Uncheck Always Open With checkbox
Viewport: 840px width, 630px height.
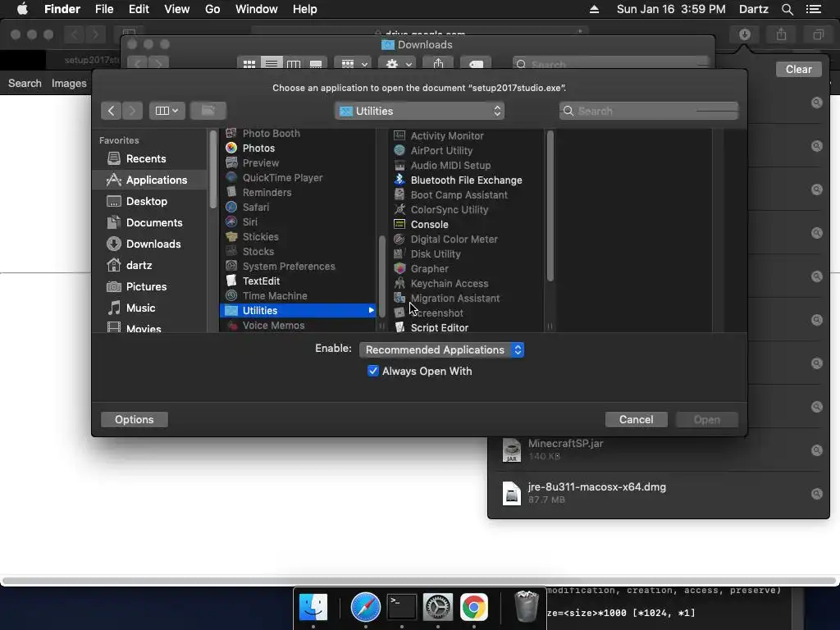(373, 371)
